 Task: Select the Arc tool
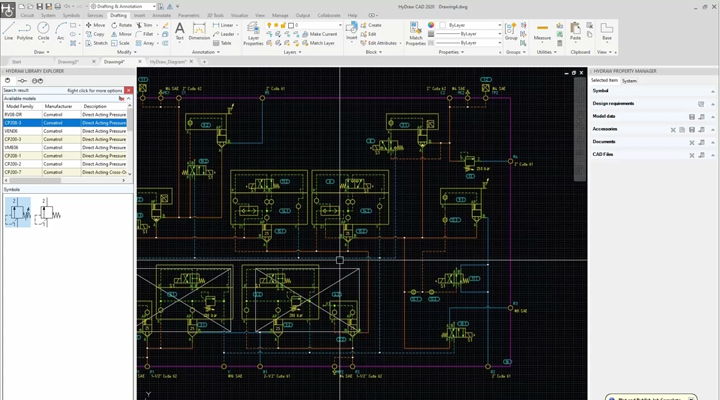(x=61, y=31)
